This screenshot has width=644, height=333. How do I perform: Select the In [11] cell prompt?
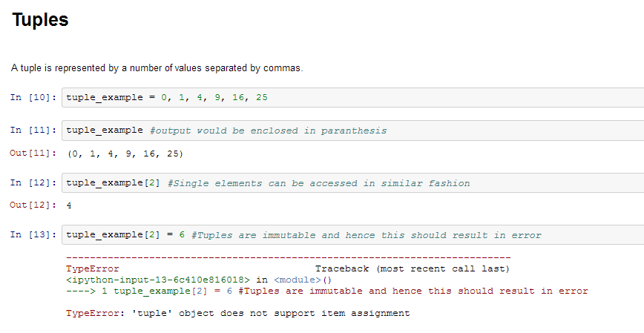[x=34, y=131]
